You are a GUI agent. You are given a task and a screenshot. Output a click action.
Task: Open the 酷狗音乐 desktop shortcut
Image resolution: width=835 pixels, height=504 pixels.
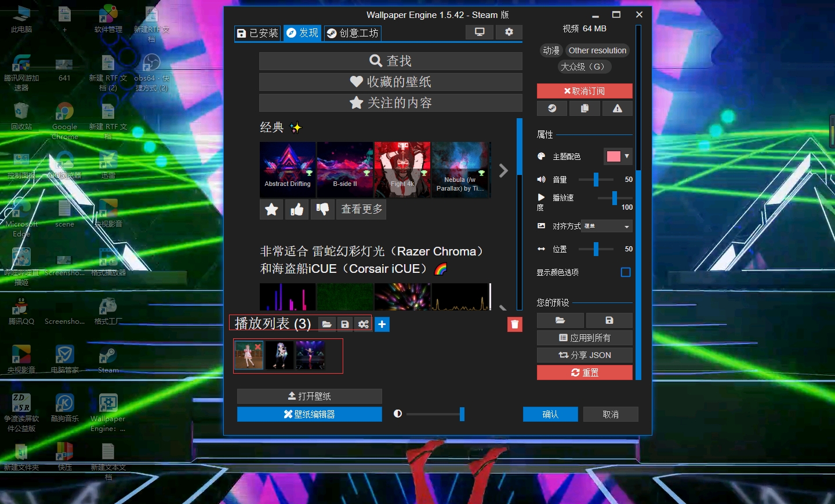point(64,408)
